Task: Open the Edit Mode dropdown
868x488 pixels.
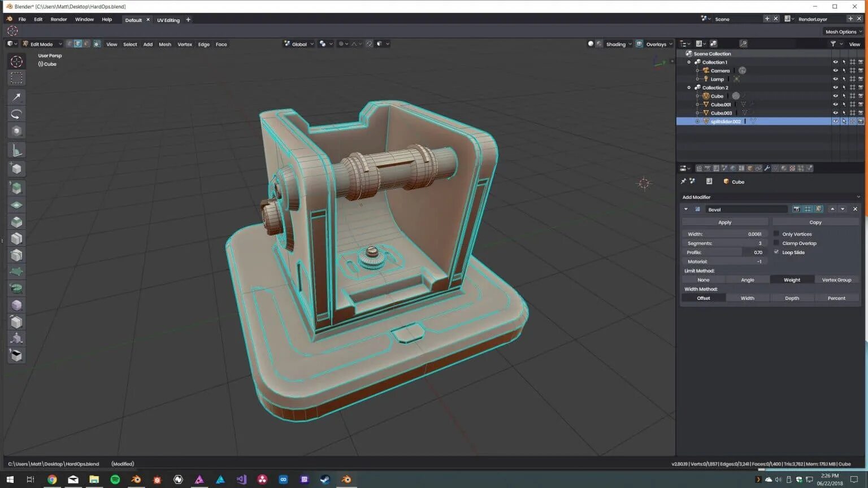Action: coord(42,44)
